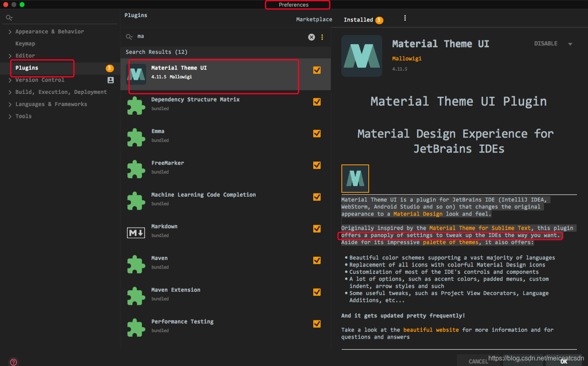The image size is (588, 366).
Task: Click the plugin search magnifier icon
Action: coord(129,37)
